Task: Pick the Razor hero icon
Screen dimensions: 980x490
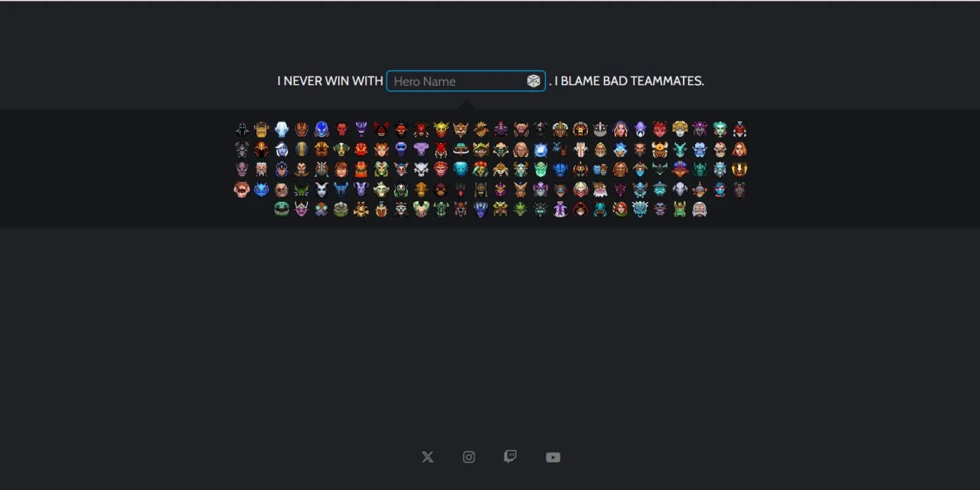Action: coord(341,189)
